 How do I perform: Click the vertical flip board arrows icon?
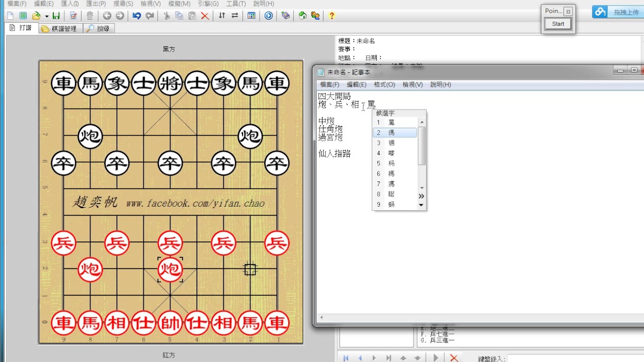(222, 16)
